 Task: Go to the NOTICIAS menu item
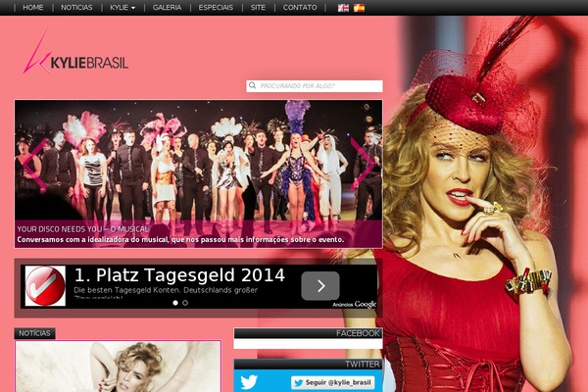(x=76, y=7)
